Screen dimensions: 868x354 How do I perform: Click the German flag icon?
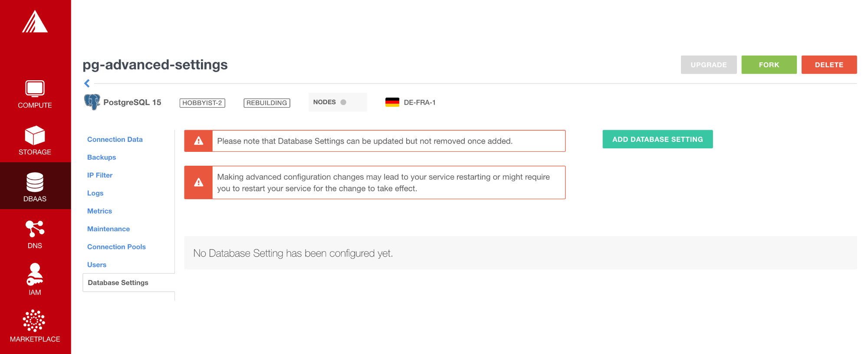[392, 102]
